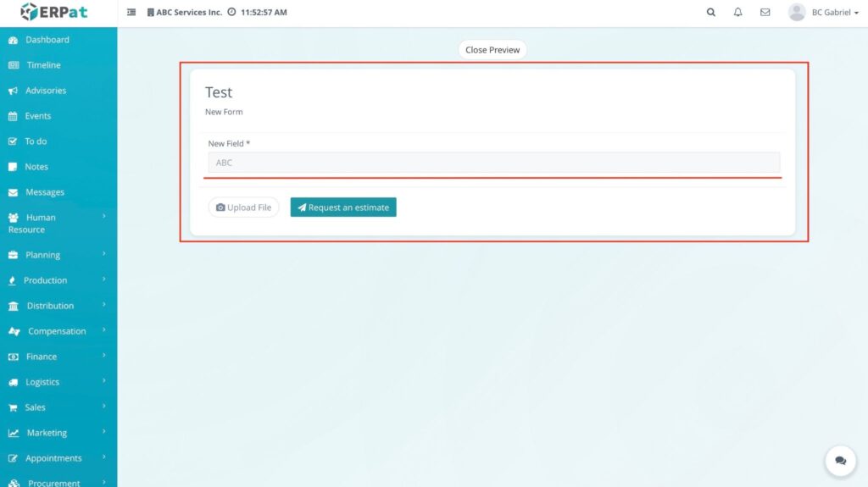Click the Events calendar icon
The image size is (868, 487).
click(x=13, y=116)
